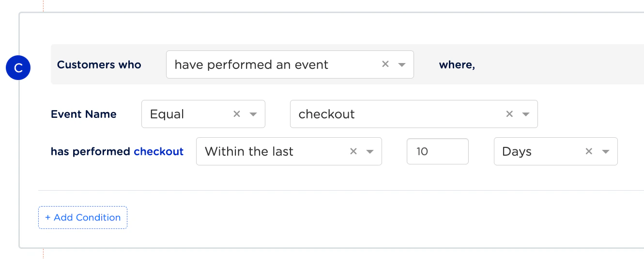
Task: Remove the checkout event name selection
Action: coord(509,114)
